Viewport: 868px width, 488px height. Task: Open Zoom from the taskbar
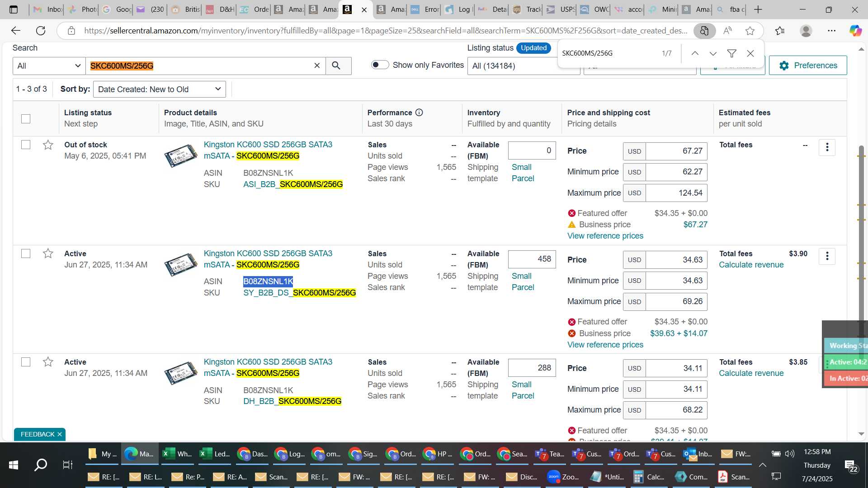pyautogui.click(x=563, y=477)
